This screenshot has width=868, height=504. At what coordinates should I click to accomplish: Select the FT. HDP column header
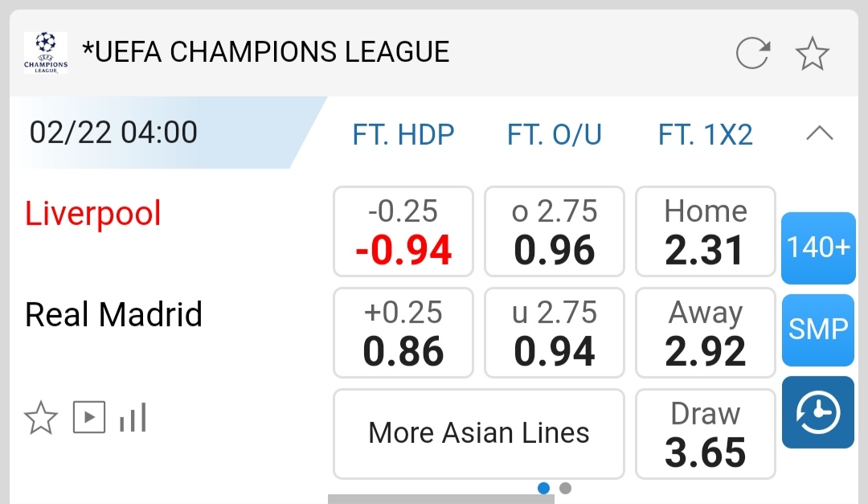(403, 134)
